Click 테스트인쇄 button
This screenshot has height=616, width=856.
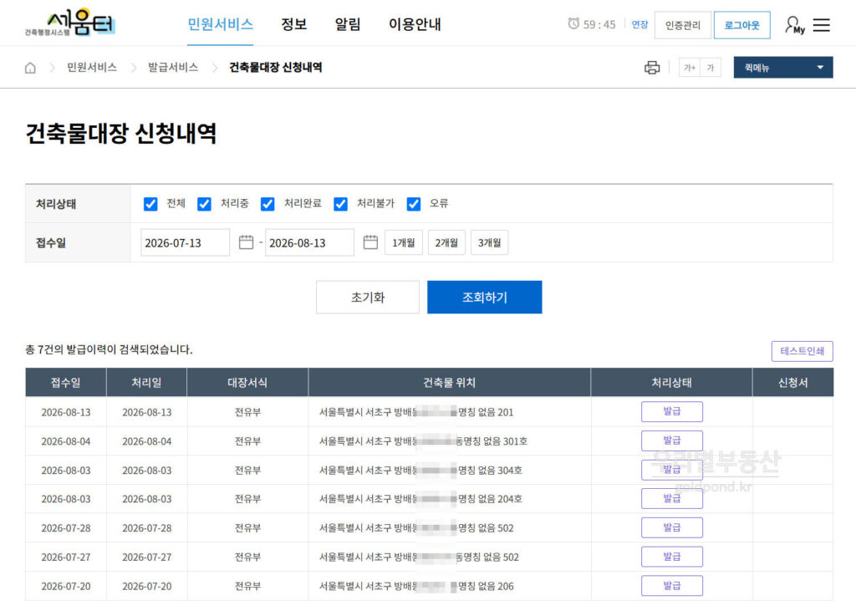tap(802, 351)
